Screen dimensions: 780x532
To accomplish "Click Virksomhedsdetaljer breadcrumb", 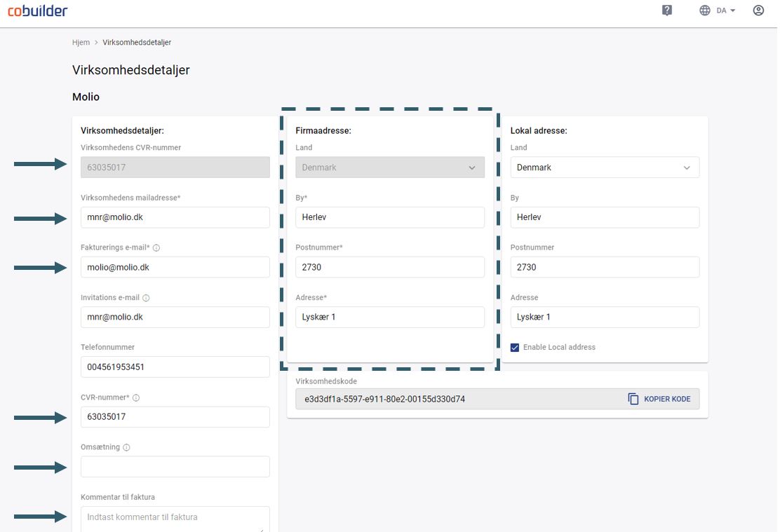I will click(x=137, y=42).
